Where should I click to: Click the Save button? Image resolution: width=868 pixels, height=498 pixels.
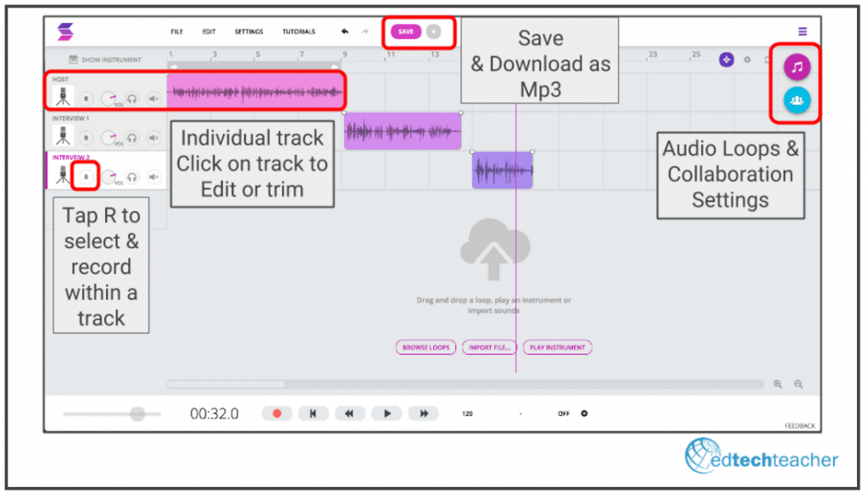pos(406,31)
